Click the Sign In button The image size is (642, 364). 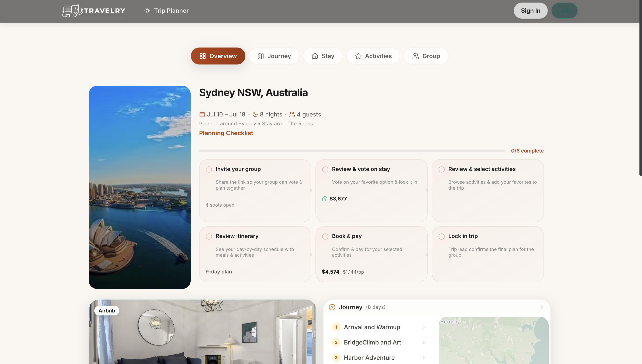tap(530, 11)
